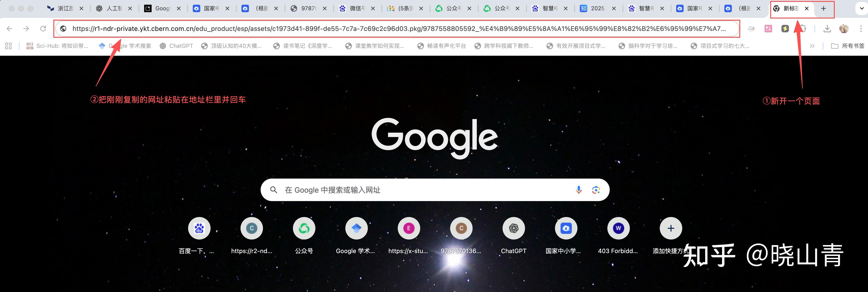
Task: Search by image with the Lens icon
Action: click(596, 190)
